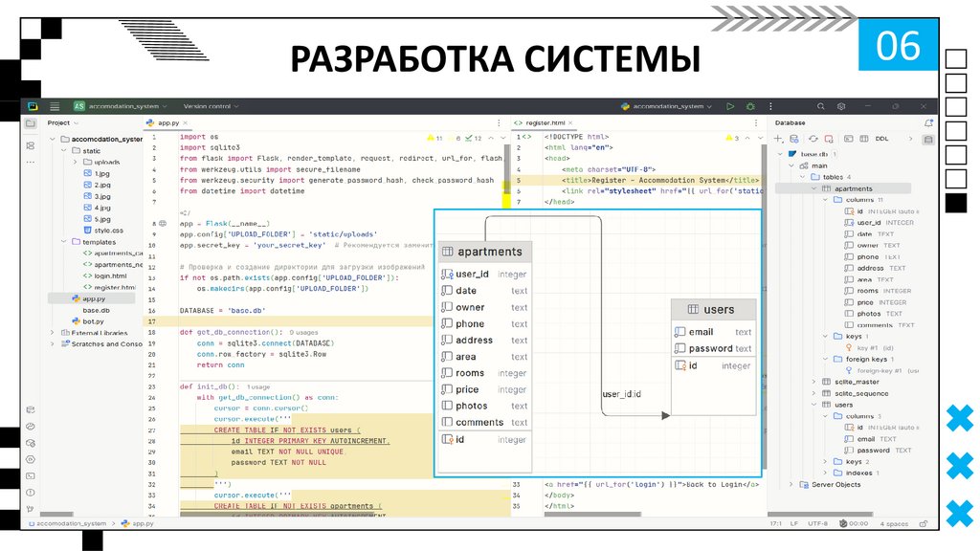Open IDE settings gear icon

tap(841, 106)
